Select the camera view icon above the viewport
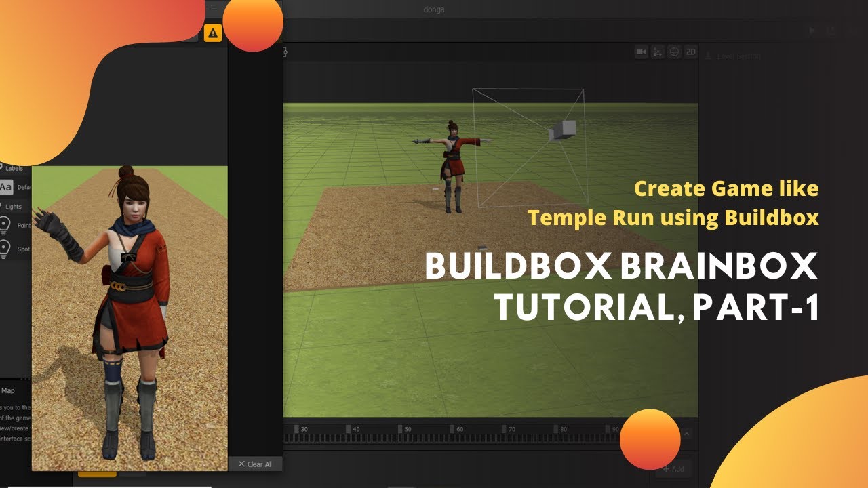The height and width of the screenshot is (488, 868). tap(642, 52)
